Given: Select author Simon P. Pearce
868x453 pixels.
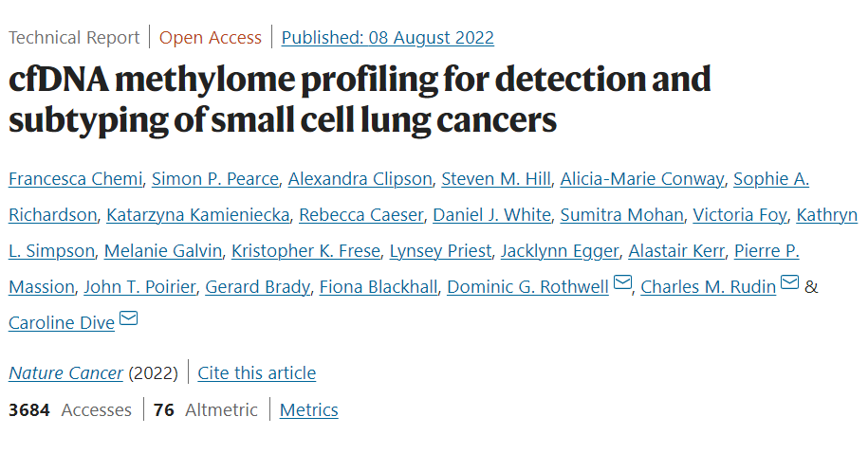Looking at the screenshot, I should click(x=215, y=179).
